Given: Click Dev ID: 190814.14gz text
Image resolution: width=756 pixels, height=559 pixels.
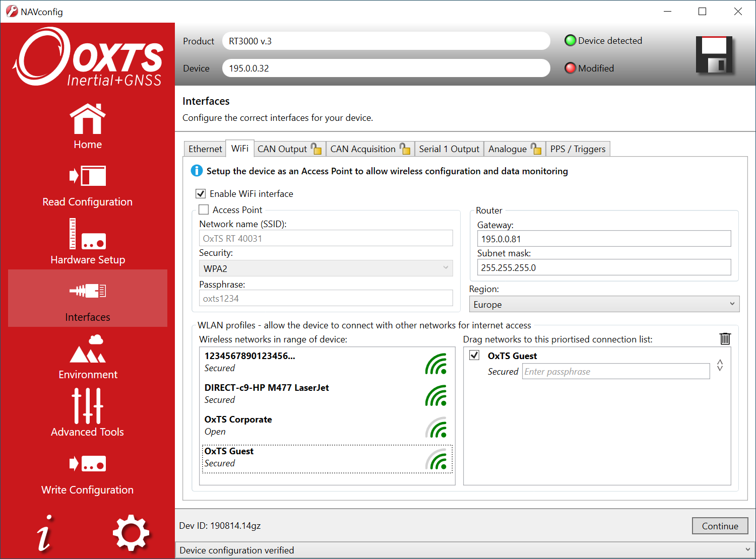Looking at the screenshot, I should click(220, 526).
